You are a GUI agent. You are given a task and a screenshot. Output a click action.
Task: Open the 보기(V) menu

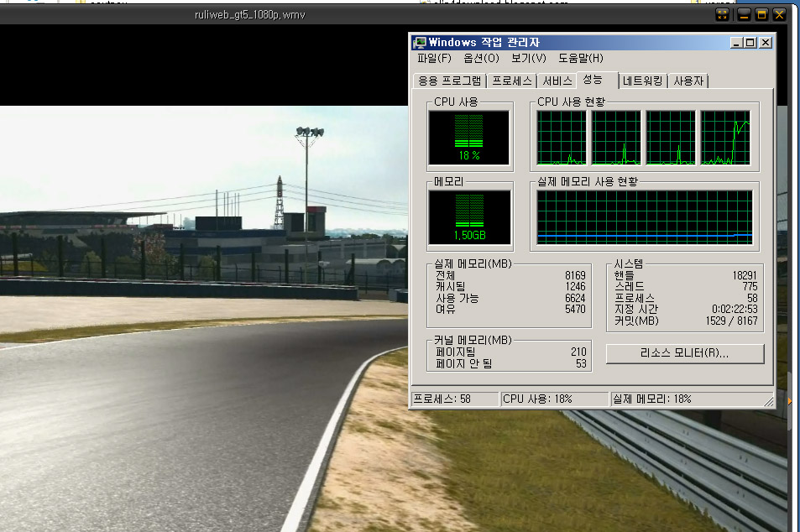(529, 58)
